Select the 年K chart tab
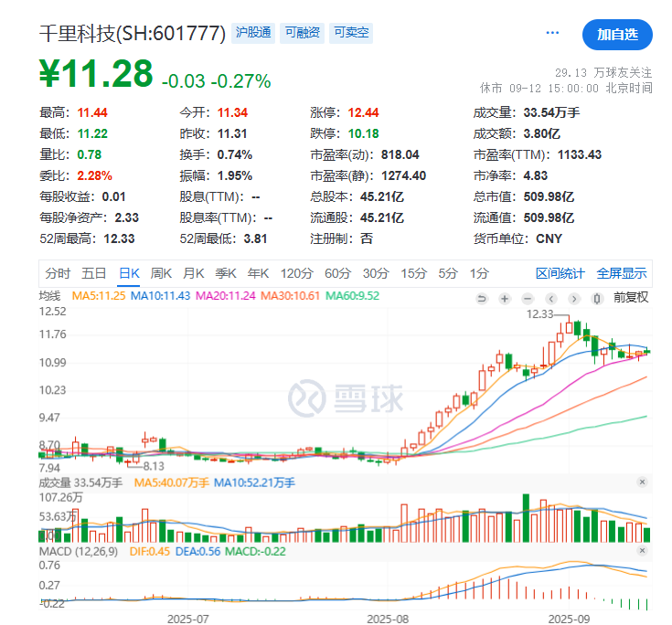Screen dimensions: 672x625 (x=258, y=273)
